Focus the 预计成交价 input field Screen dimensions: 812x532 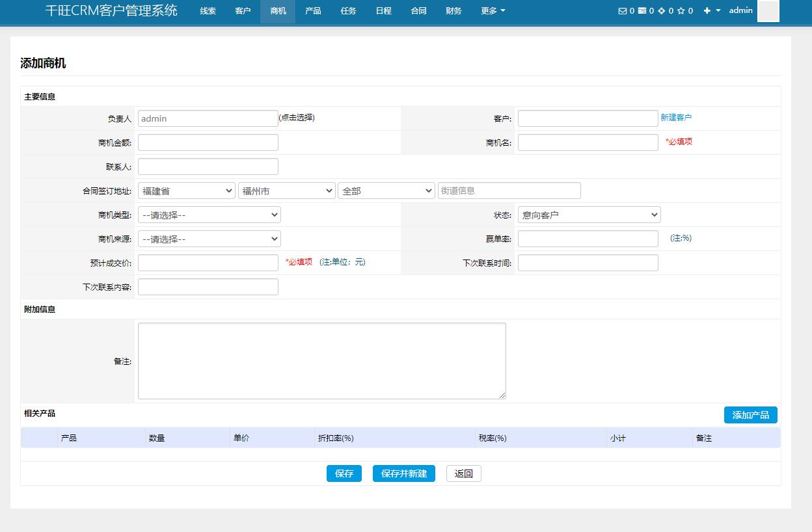point(208,263)
